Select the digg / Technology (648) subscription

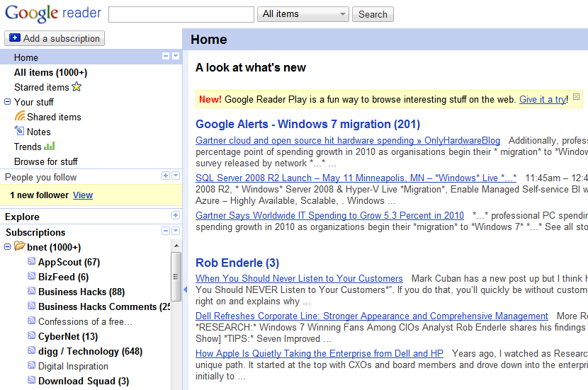point(91,351)
